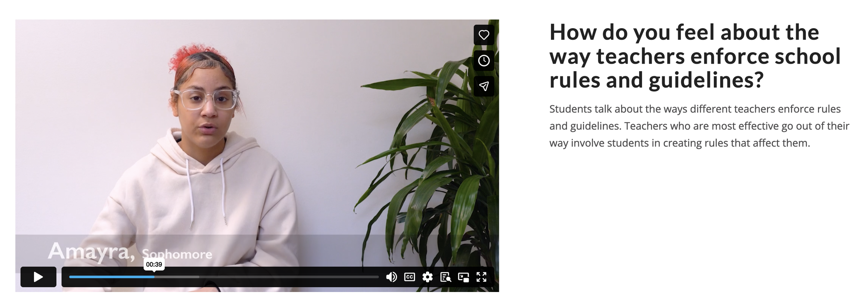Seek within the blue played portion of progress bar
This screenshot has width=868, height=308.
click(111, 277)
